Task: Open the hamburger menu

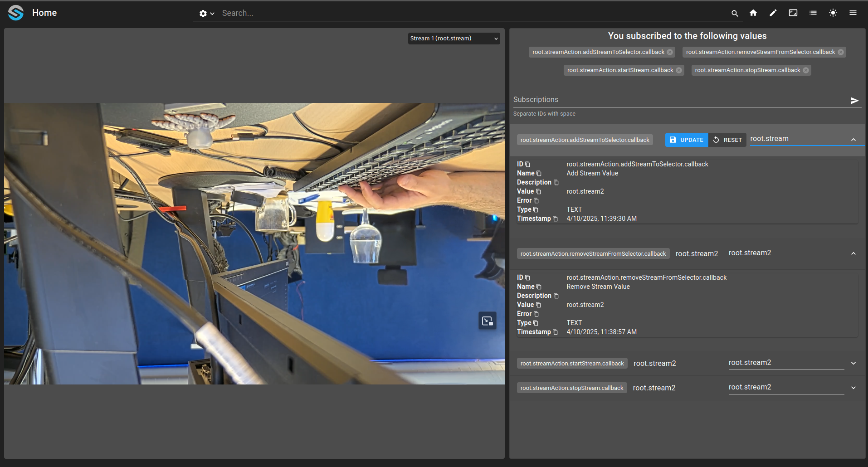Action: tap(853, 13)
